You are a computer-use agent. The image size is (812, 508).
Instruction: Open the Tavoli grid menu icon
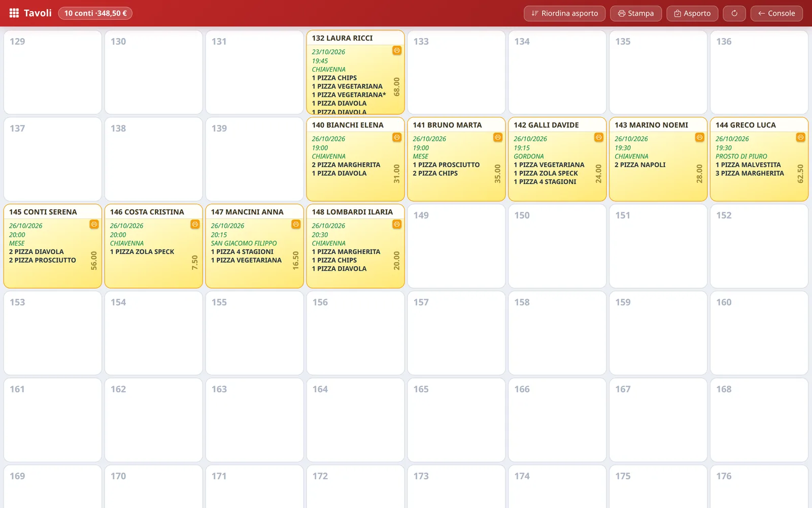click(14, 13)
